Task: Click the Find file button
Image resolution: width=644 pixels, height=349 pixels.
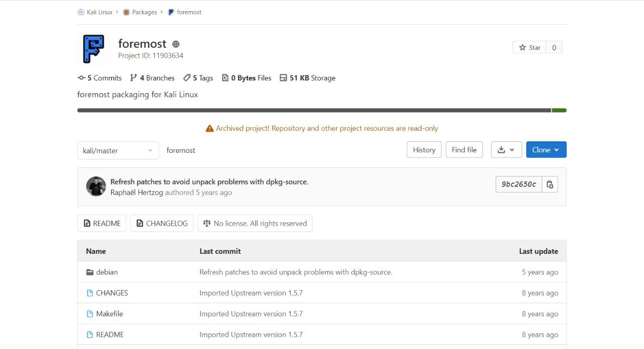Action: [x=464, y=149]
